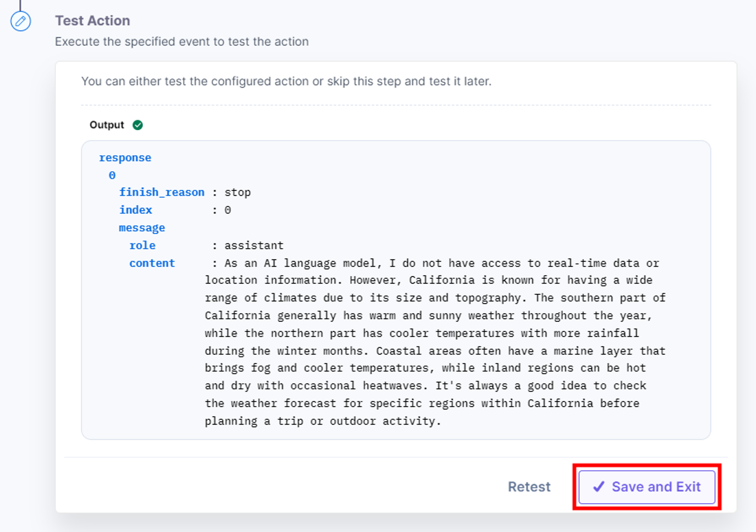Viewport: 756px width, 532px height.
Task: Click the pencil edit step icon
Action: (x=20, y=21)
